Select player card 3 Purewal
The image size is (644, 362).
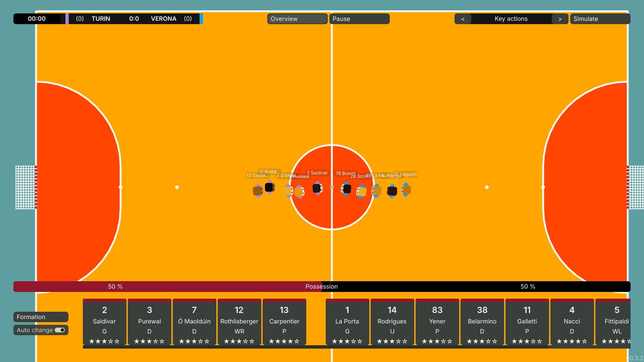pyautogui.click(x=149, y=322)
